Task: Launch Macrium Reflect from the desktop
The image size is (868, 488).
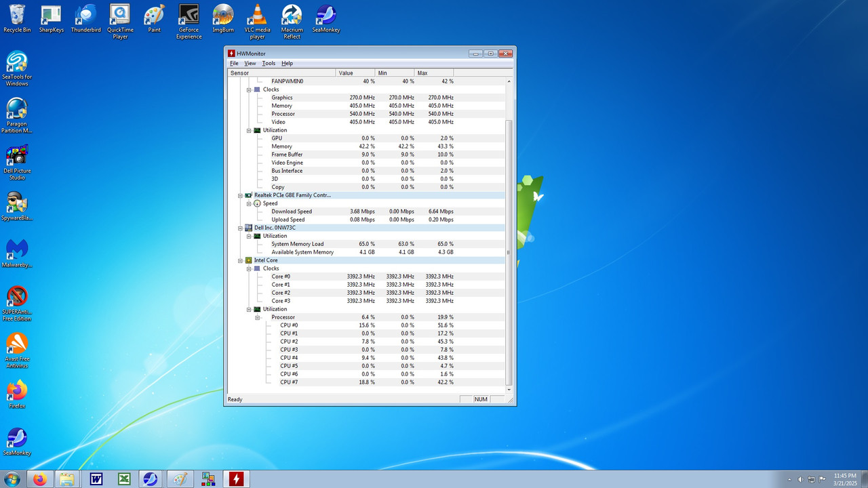Action: [292, 21]
